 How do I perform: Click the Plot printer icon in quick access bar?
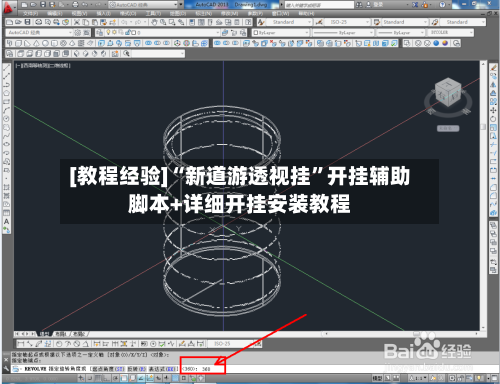point(75,5)
